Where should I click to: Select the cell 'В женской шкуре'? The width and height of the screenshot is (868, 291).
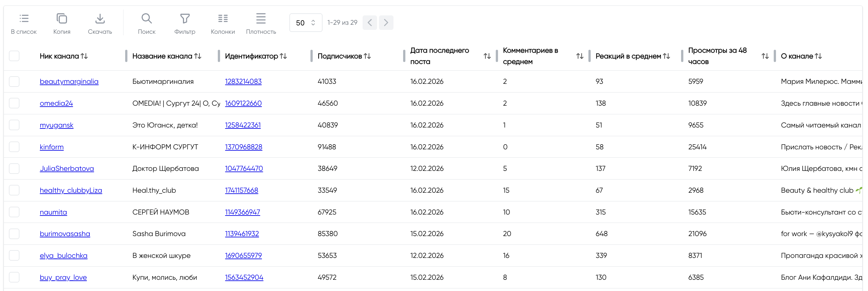[x=162, y=256]
